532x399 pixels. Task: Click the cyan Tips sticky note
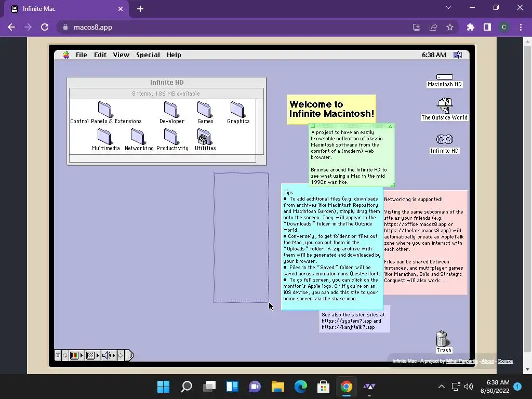(332, 247)
